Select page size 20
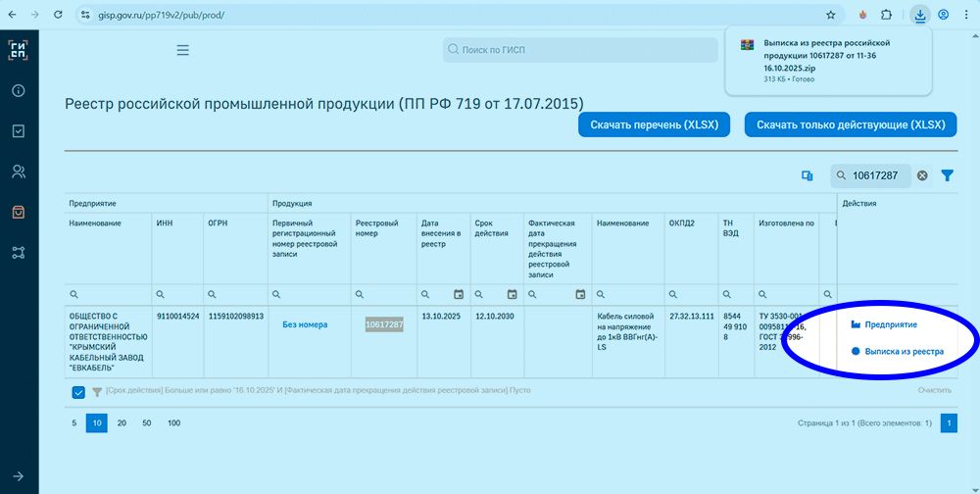 122,423
